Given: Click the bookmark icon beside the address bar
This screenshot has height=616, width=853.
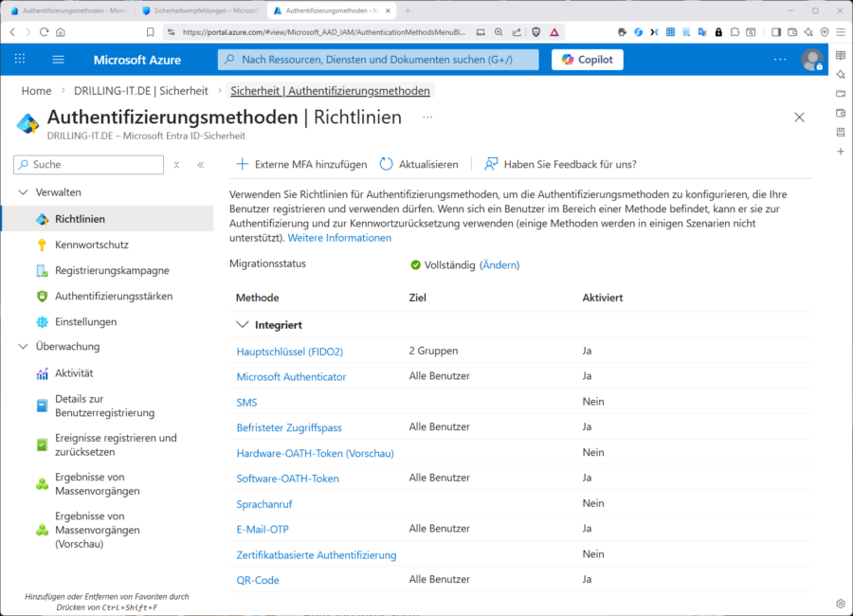Looking at the screenshot, I should (149, 31).
